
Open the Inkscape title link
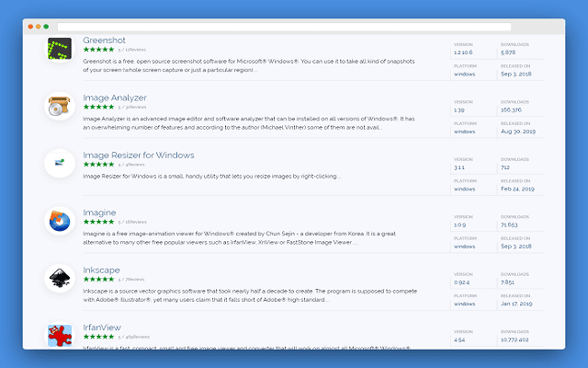pyautogui.click(x=101, y=270)
